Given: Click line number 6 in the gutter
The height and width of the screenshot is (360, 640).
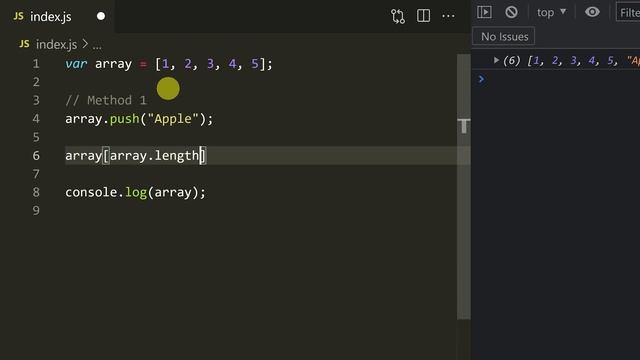Looking at the screenshot, I should click(x=36, y=156).
